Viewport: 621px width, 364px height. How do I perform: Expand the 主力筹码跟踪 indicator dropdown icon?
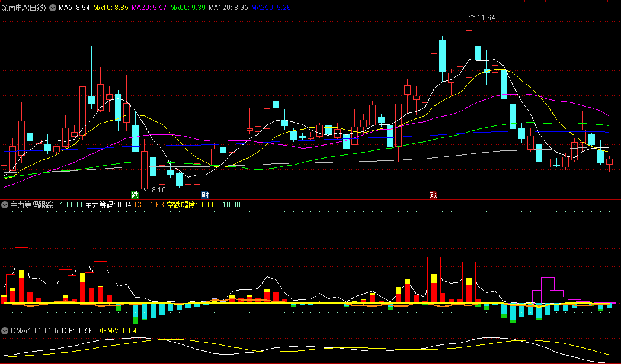pyautogui.click(x=5, y=205)
